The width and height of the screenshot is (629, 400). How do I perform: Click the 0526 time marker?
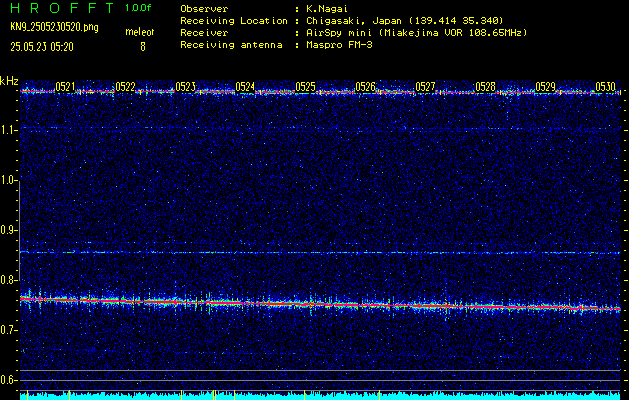click(x=365, y=87)
